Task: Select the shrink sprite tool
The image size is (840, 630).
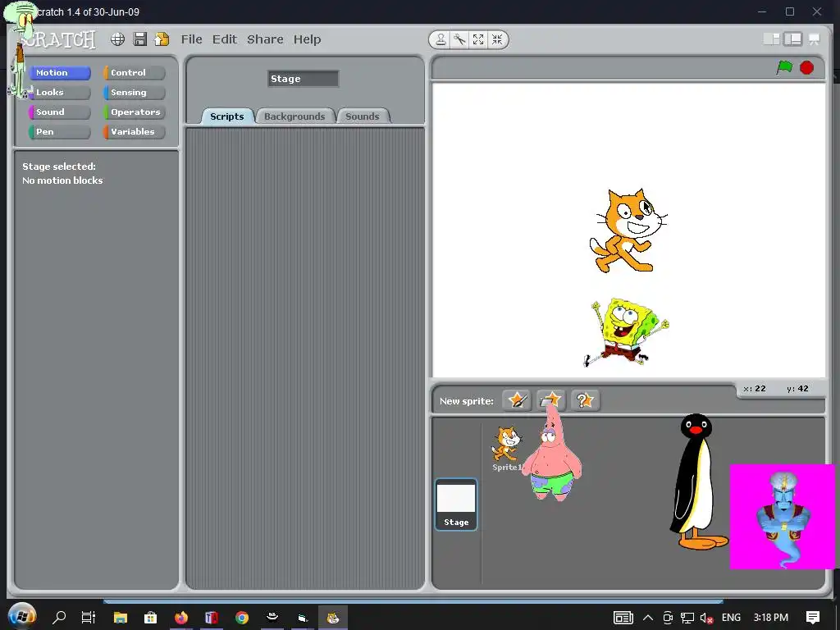Action: click(x=497, y=39)
